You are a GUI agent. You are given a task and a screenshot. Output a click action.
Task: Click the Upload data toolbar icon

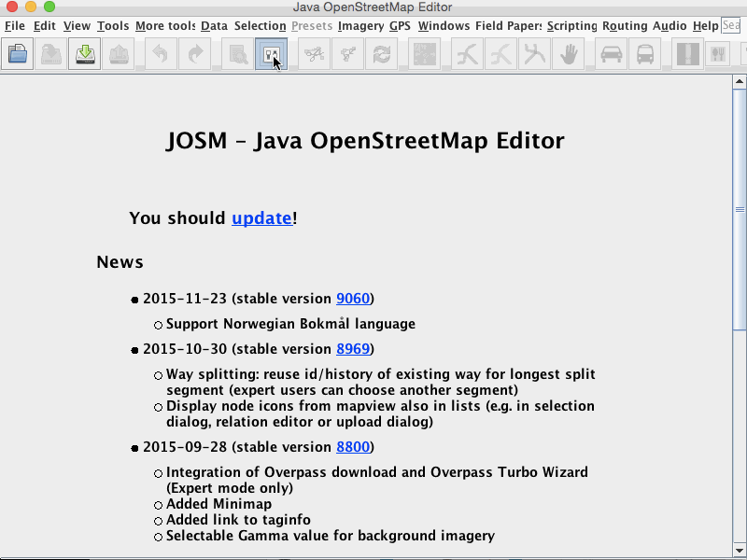pos(119,54)
